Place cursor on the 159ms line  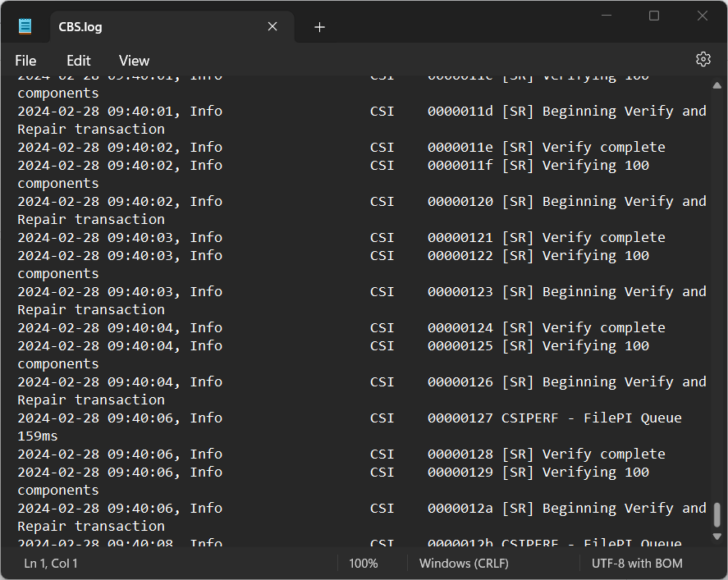38,436
